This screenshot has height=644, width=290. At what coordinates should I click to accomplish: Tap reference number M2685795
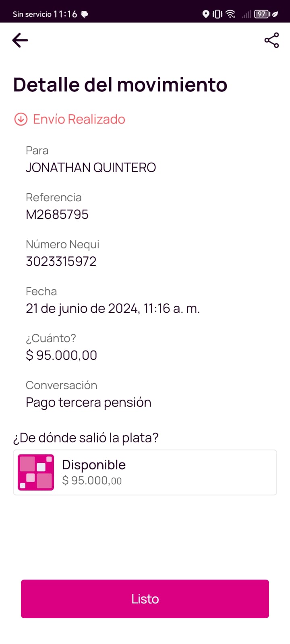(57, 215)
